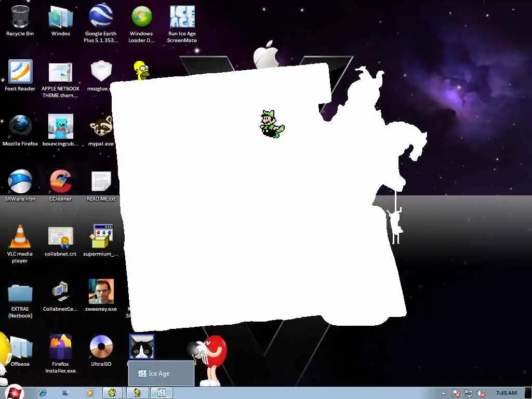Viewport: 532px width, 399px height.
Task: Open the Recycle Bin desktop icon
Action: 20,21
